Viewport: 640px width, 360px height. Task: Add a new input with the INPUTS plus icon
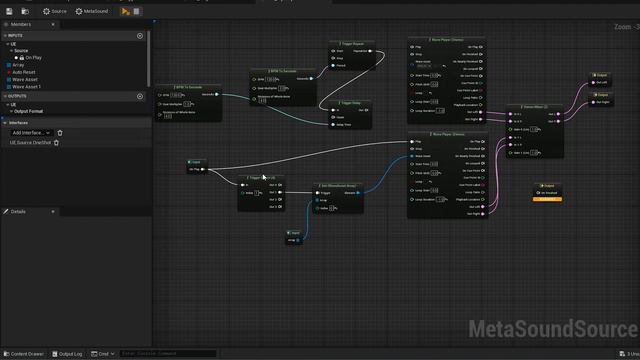point(140,36)
